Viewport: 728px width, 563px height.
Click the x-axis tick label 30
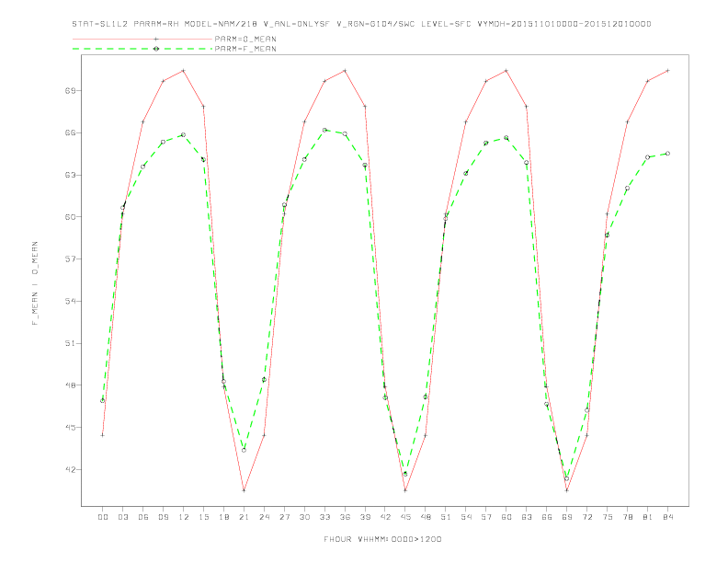coord(304,517)
